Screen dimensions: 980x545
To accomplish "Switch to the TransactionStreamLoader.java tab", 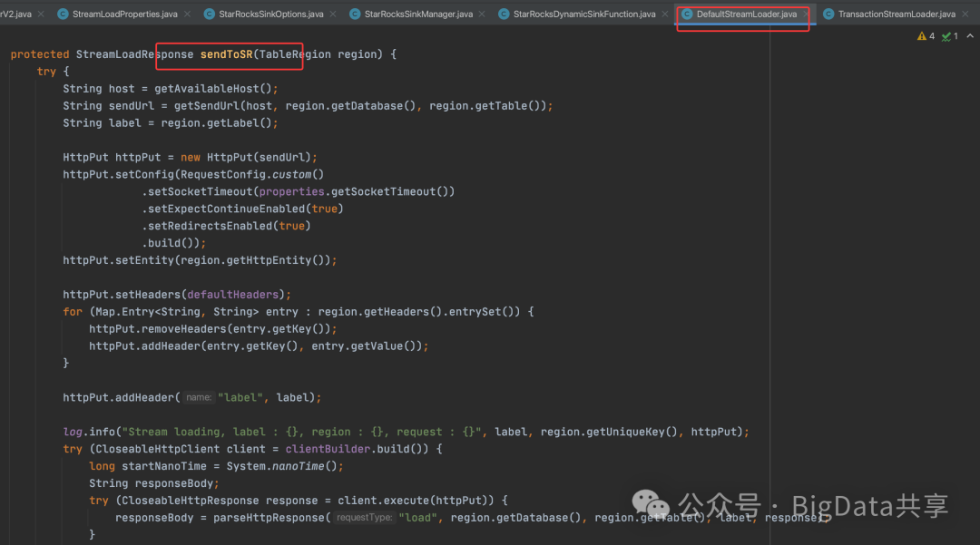I will [x=897, y=14].
